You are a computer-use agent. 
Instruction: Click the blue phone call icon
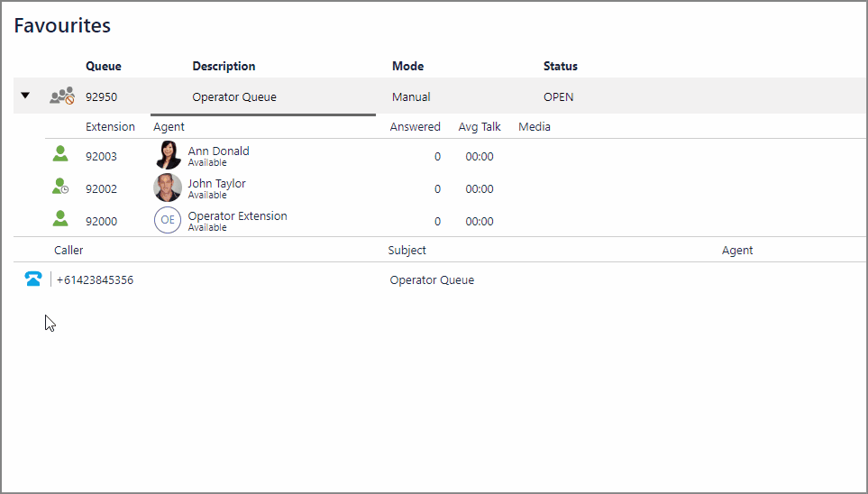[33, 279]
